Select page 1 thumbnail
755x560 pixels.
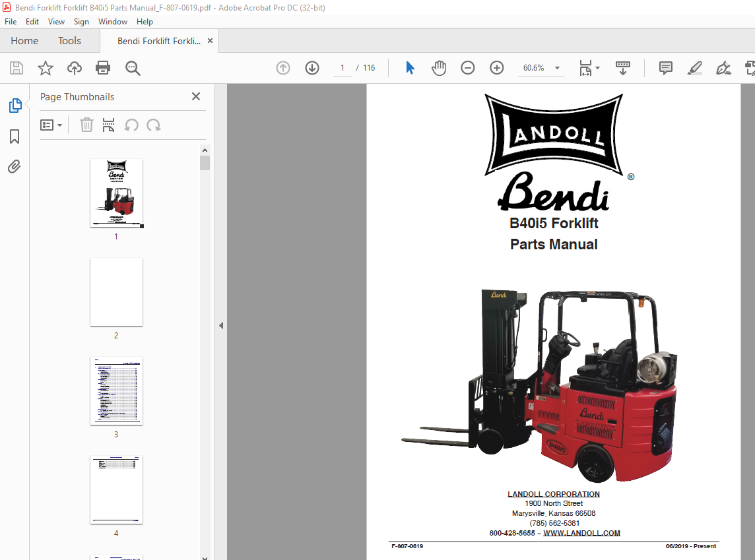coord(117,193)
